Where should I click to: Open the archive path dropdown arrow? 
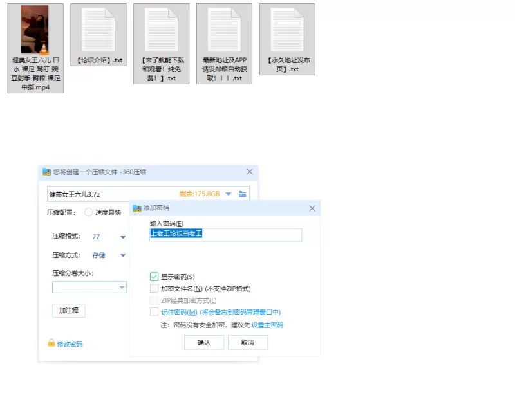229,194
